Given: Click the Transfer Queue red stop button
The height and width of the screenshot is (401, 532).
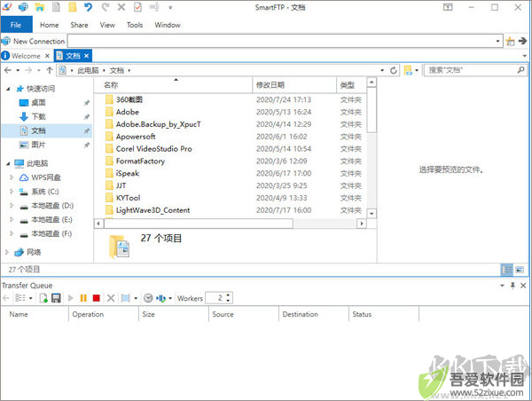Looking at the screenshot, I should (x=97, y=298).
